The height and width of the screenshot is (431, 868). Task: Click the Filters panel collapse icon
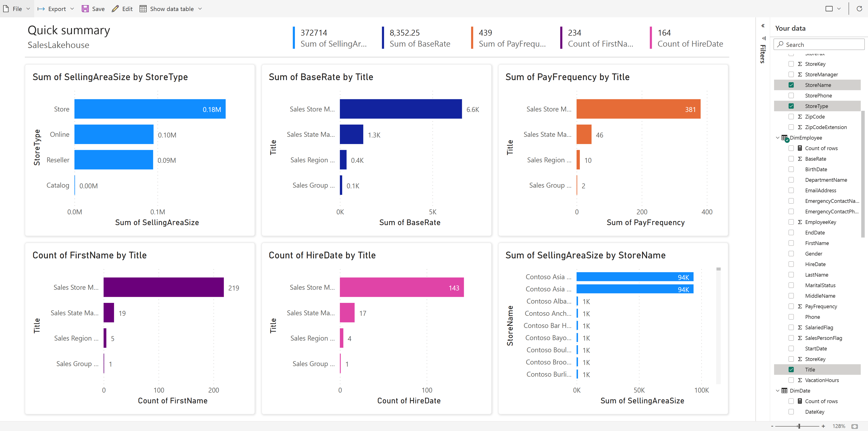coord(763,27)
